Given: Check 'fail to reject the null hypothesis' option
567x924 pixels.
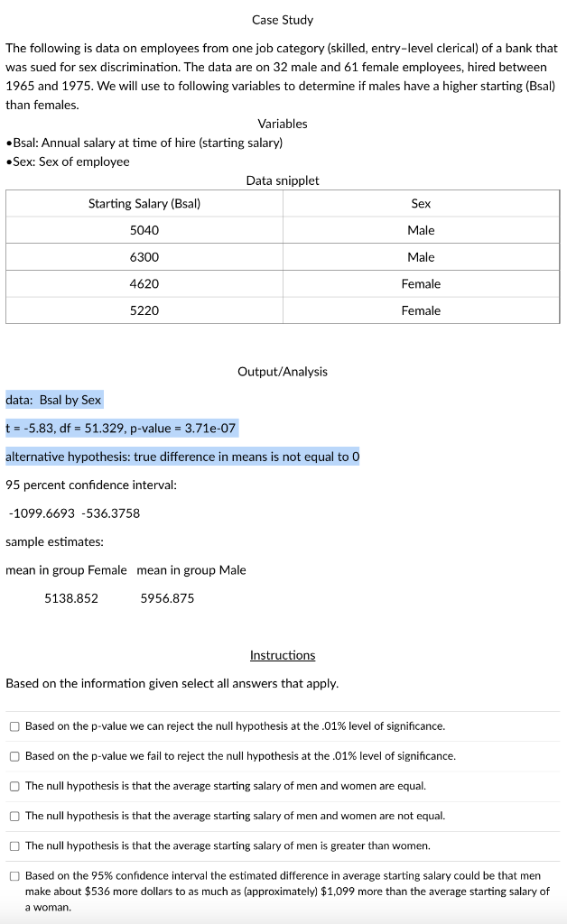Looking at the screenshot, I should tap(14, 756).
